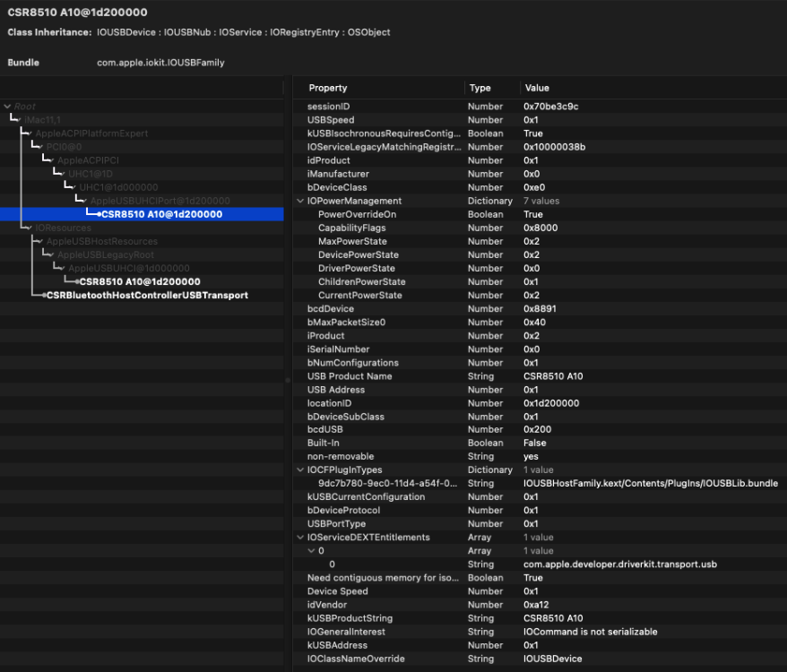Collapse the AppleUSBUHCI@1d000000 node
This screenshot has height=672, width=787.
click(x=63, y=269)
